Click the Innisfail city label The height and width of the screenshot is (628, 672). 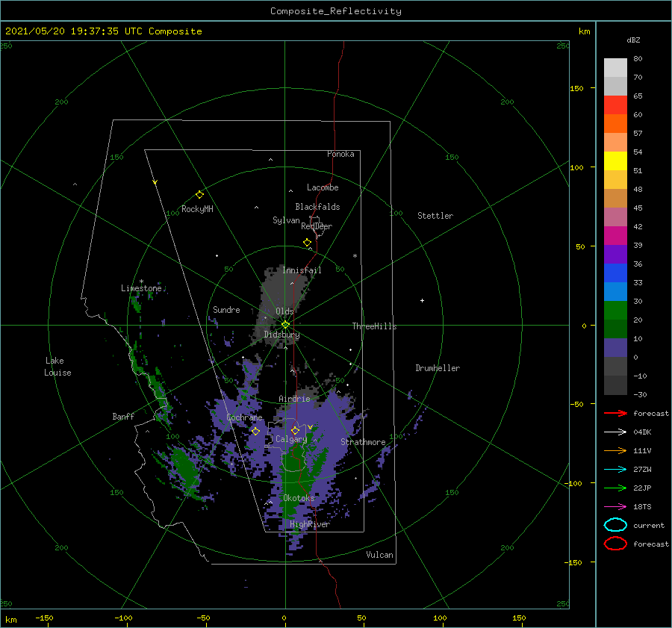pyautogui.click(x=302, y=270)
